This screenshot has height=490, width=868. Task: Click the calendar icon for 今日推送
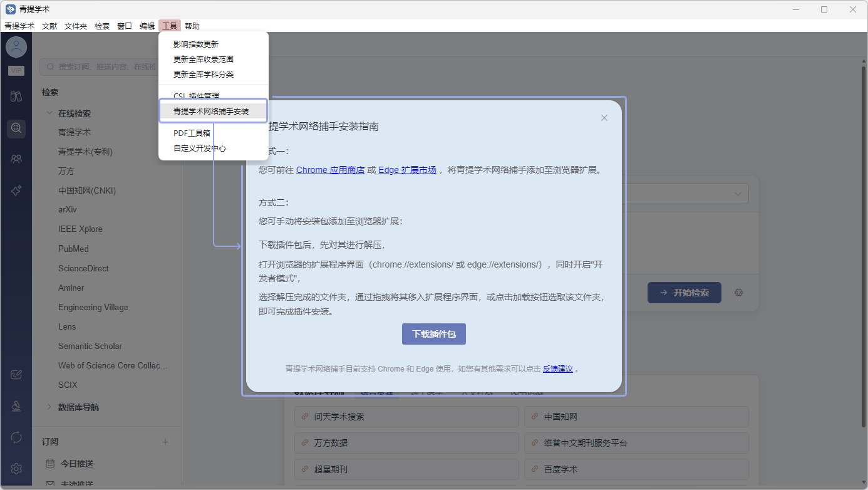pos(51,464)
